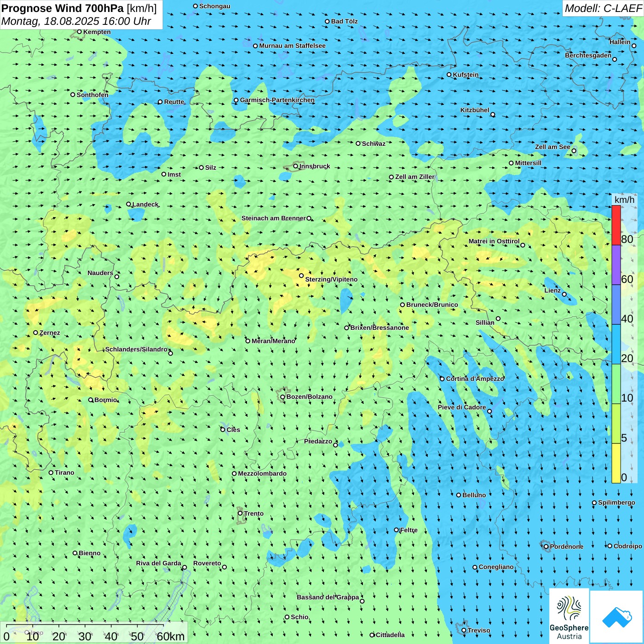Click the GeoSphere Austria logo
The image size is (644, 644).
click(569, 616)
